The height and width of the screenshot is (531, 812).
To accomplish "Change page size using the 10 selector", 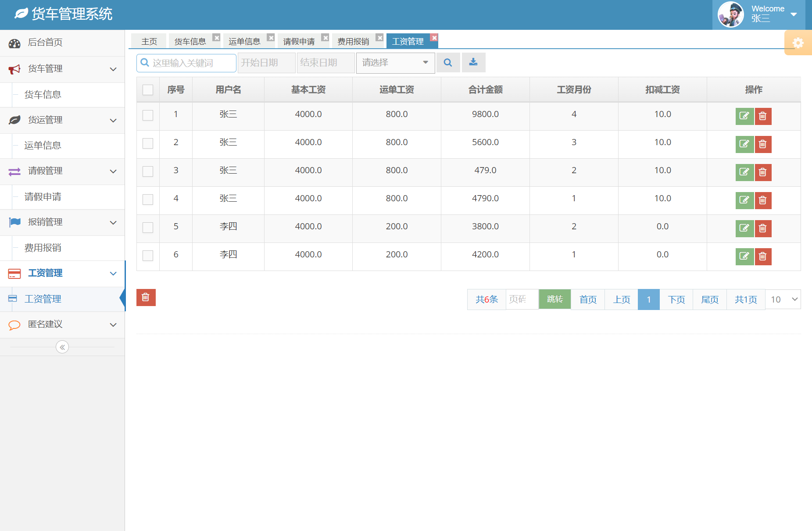I will [783, 299].
